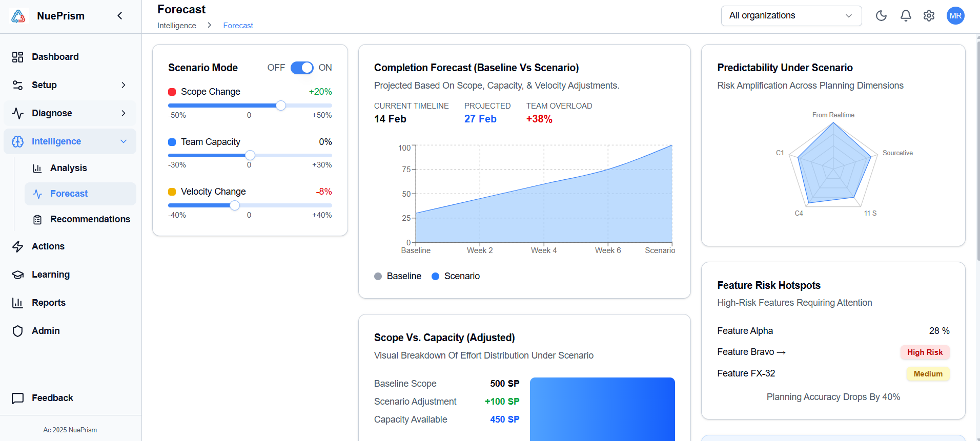Click the -8% velocity change value
This screenshot has height=441, width=980.
[324, 192]
